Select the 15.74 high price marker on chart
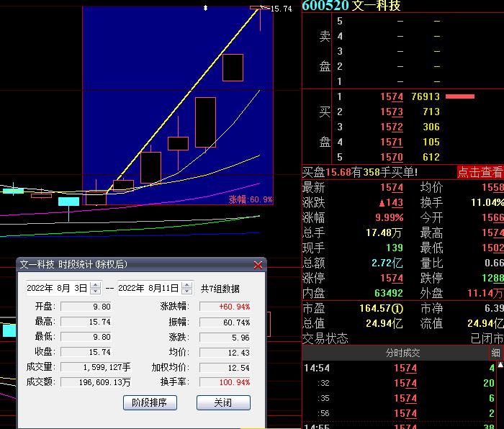The image size is (504, 429). point(280,9)
